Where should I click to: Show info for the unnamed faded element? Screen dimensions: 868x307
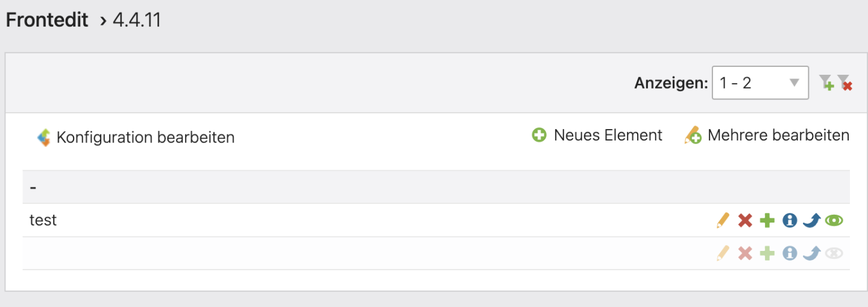[x=790, y=253]
